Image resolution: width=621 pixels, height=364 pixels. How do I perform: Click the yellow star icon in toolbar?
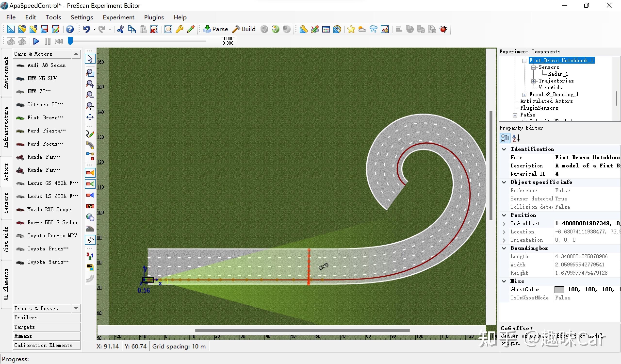click(351, 29)
